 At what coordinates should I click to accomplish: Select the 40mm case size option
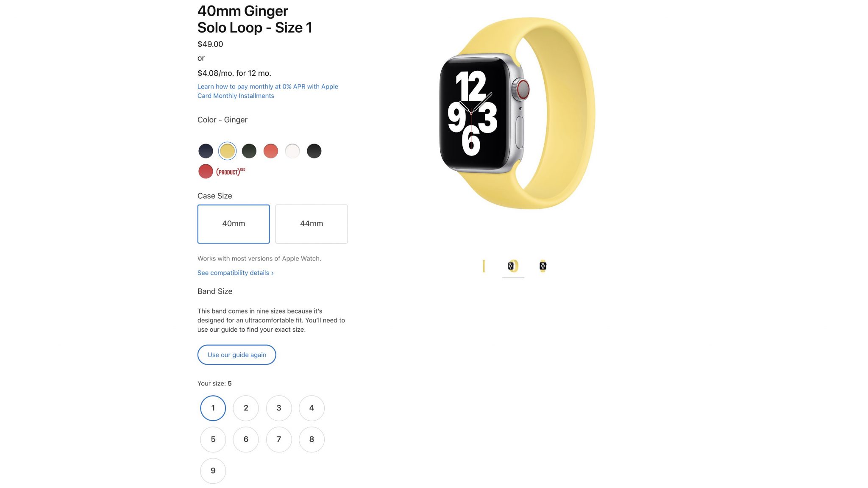pyautogui.click(x=234, y=224)
